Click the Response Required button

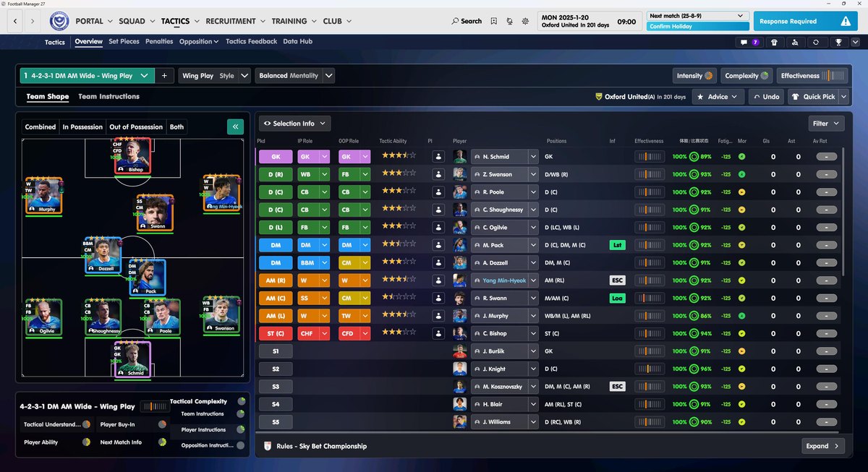805,22
